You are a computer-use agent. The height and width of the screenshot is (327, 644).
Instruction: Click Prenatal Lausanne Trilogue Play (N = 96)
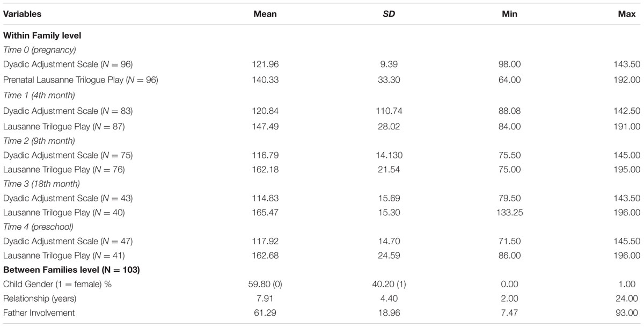click(80, 80)
